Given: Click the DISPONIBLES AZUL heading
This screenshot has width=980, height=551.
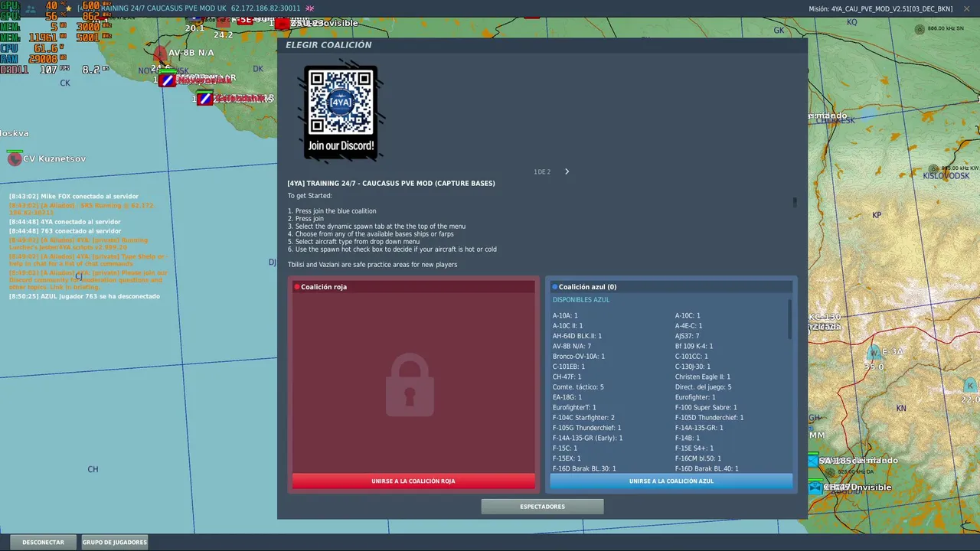Looking at the screenshot, I should (581, 300).
